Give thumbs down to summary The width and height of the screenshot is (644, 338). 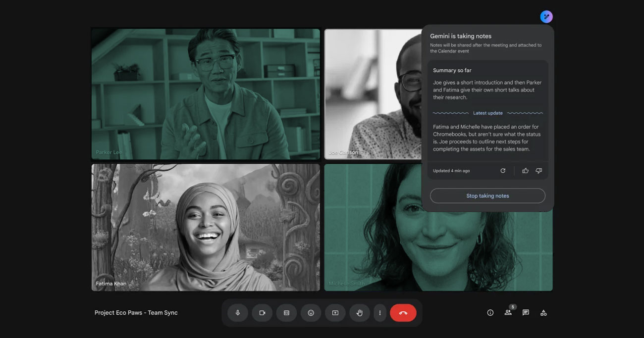(538, 171)
